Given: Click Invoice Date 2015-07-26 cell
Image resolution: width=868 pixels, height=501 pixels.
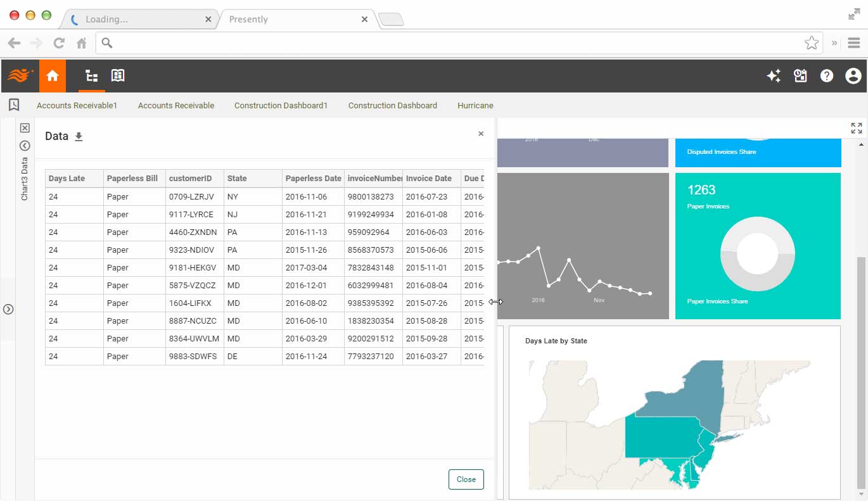Looking at the screenshot, I should tap(431, 303).
